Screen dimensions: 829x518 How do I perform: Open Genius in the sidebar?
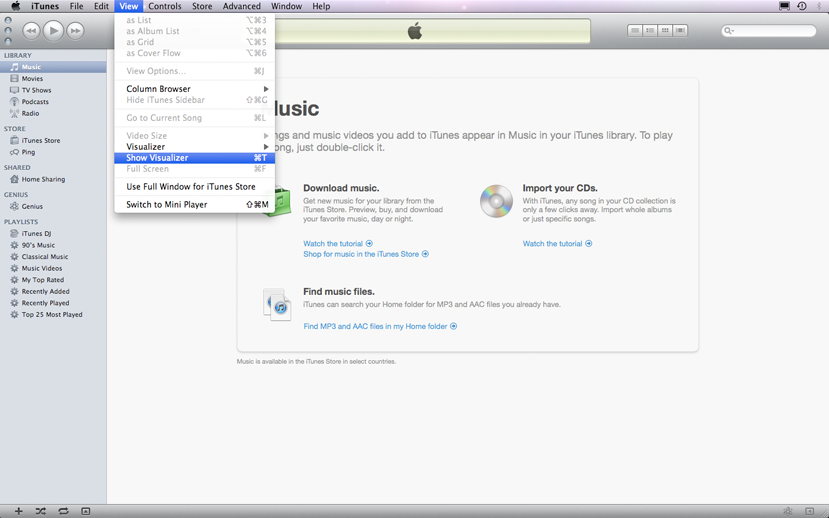click(x=32, y=206)
